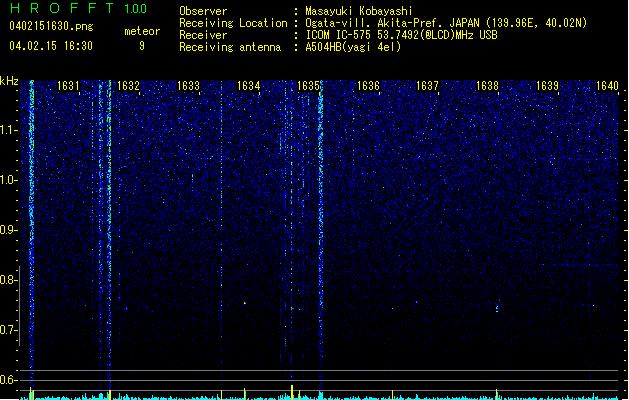Image resolution: width=629 pixels, height=400 pixels.
Task: Click the Observer label
Action: tap(203, 11)
